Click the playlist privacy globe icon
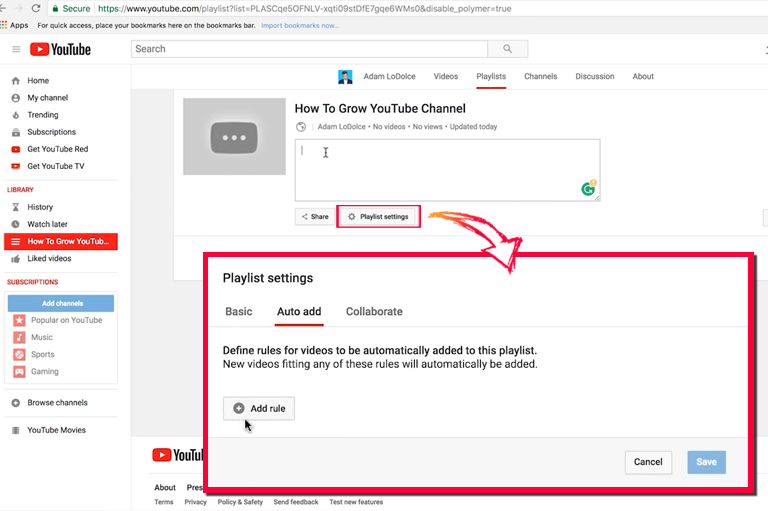 [x=301, y=127]
